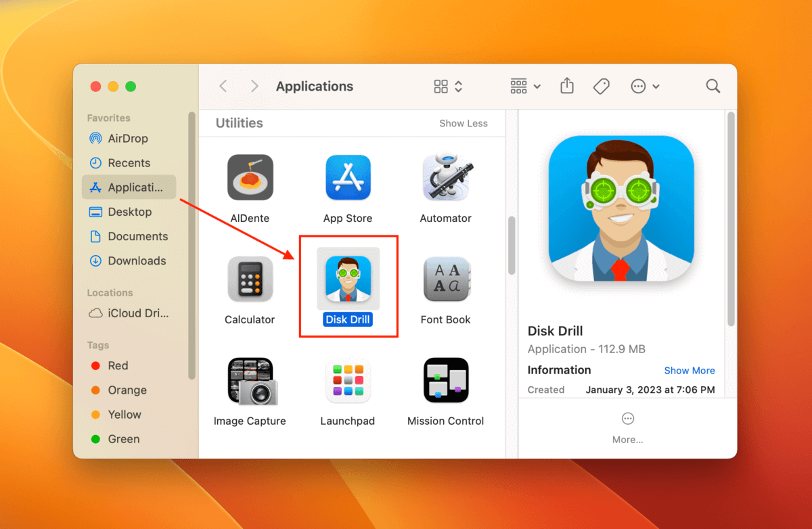
Task: Open AirDrop in the sidebar
Action: (129, 138)
